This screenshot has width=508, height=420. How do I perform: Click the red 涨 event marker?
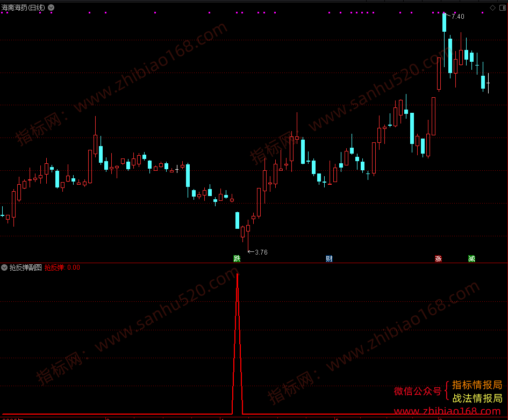[x=438, y=258]
